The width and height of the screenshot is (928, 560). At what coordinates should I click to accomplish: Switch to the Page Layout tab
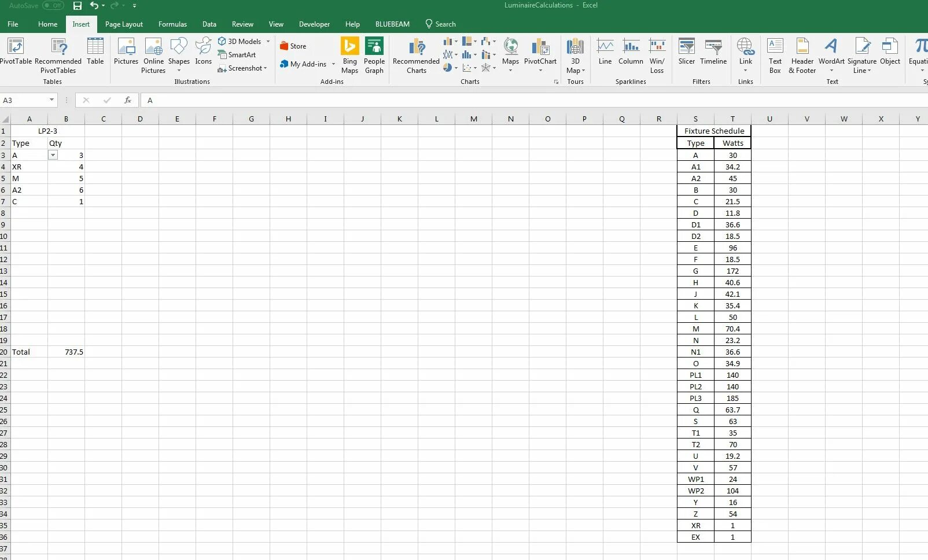124,24
